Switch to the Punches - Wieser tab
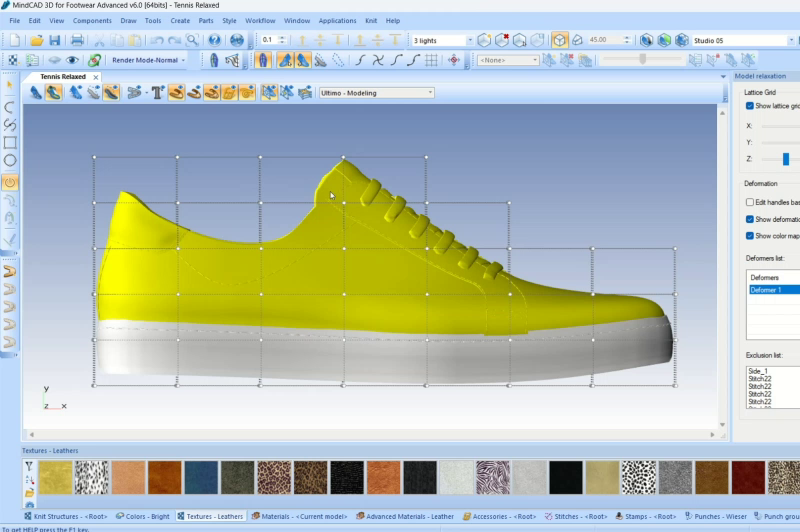800x532 pixels. click(x=716, y=516)
